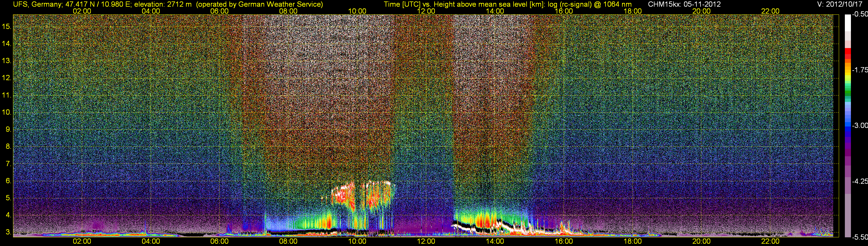Select the text "(operated by German Weather Service)"
Screen dimensions: 868x246
click(260, 4)
